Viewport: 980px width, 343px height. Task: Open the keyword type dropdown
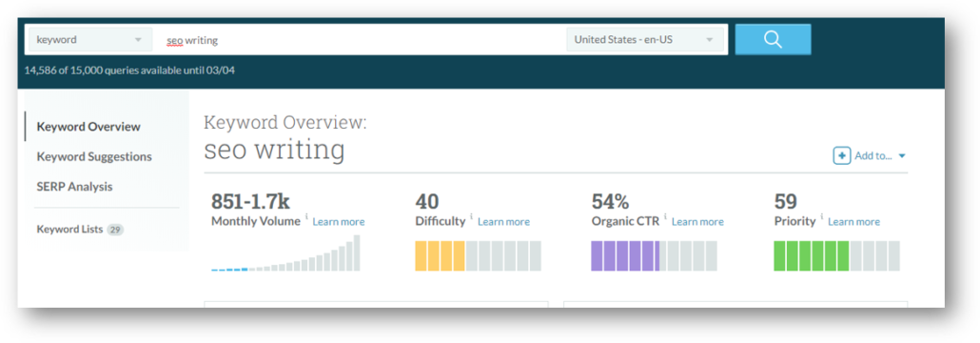pyautogui.click(x=90, y=39)
